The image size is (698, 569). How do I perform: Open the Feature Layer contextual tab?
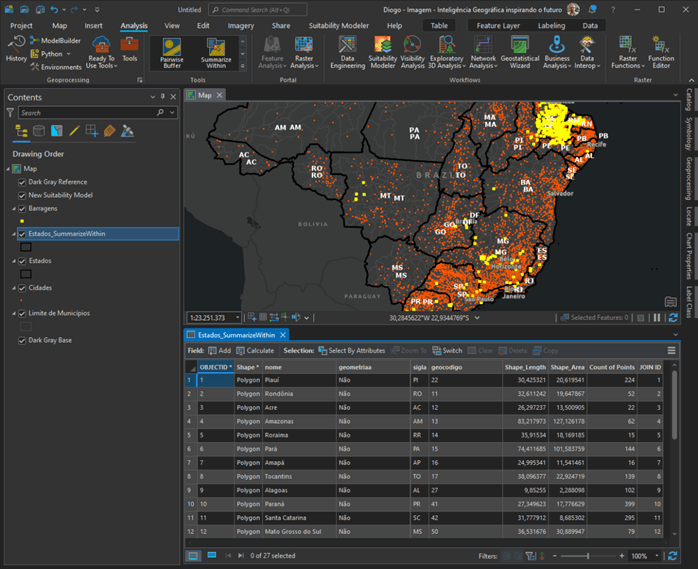coord(497,25)
